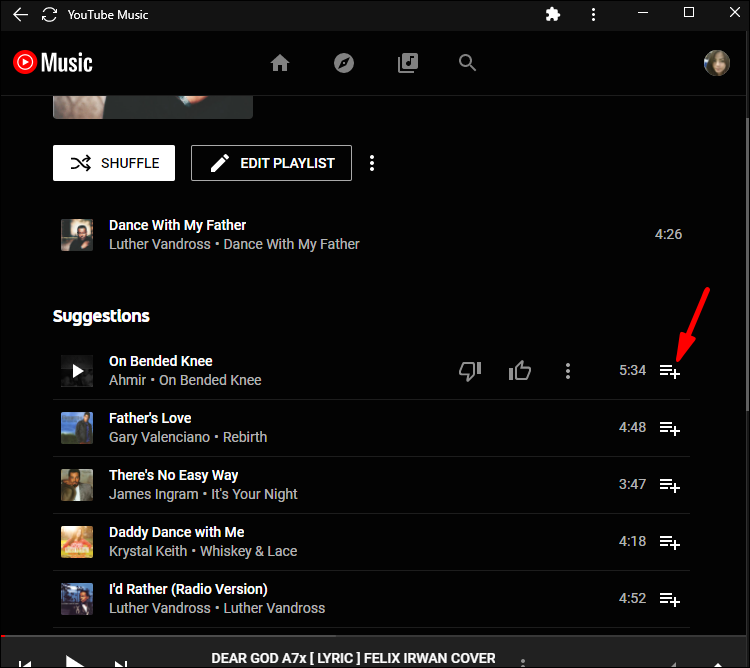
Task: Open playlist three-dot more options
Action: pos(372,163)
